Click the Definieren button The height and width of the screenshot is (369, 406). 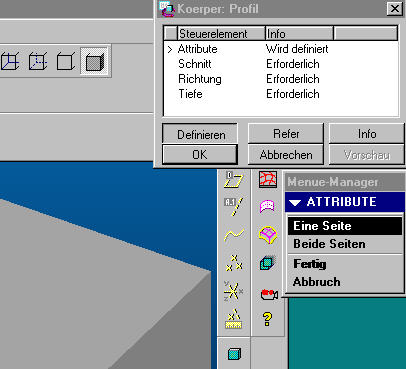pyautogui.click(x=200, y=134)
